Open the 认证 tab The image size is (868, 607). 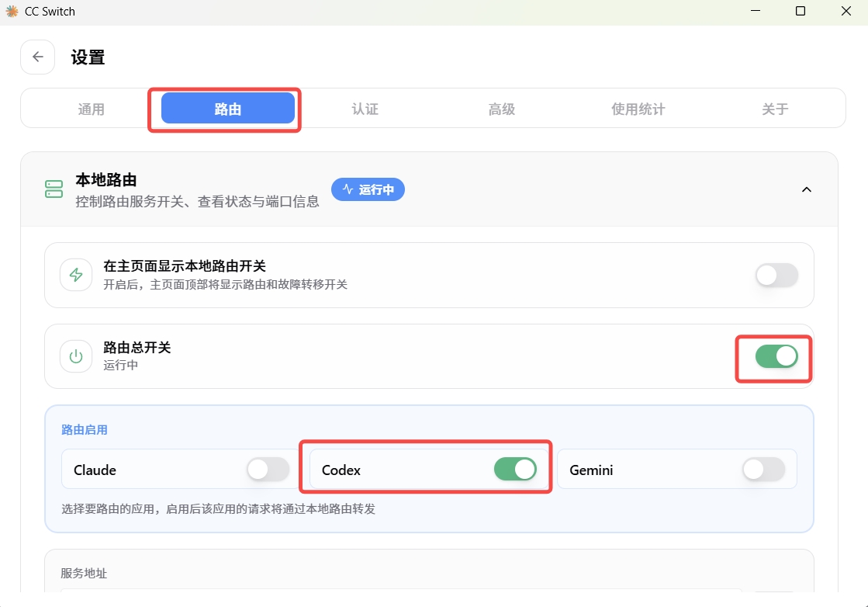click(x=365, y=109)
